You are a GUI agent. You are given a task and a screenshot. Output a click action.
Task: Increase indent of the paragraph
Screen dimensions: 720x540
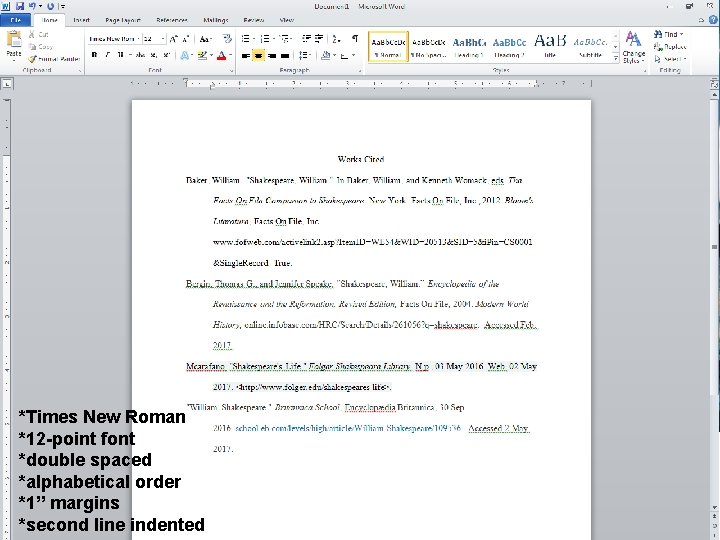[319, 39]
